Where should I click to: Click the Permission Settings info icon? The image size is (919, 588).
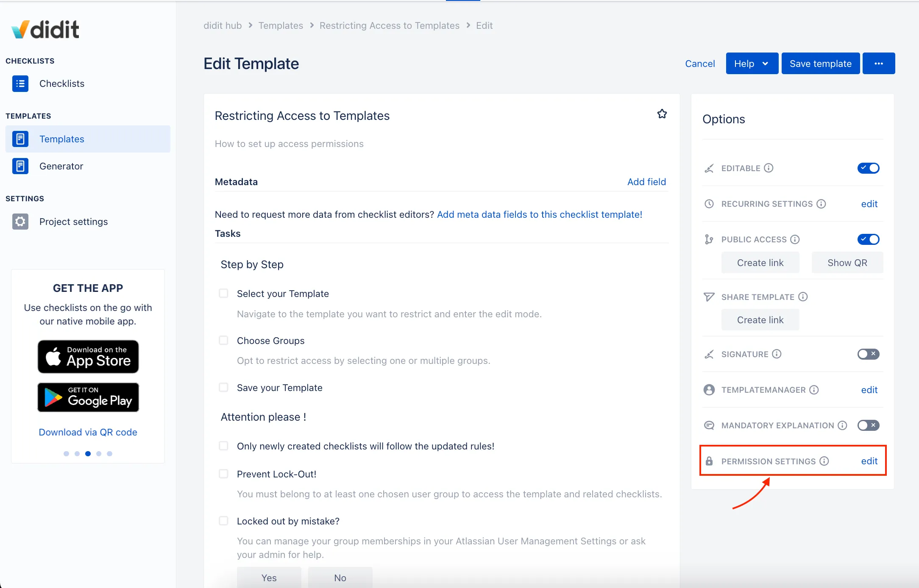[824, 461]
